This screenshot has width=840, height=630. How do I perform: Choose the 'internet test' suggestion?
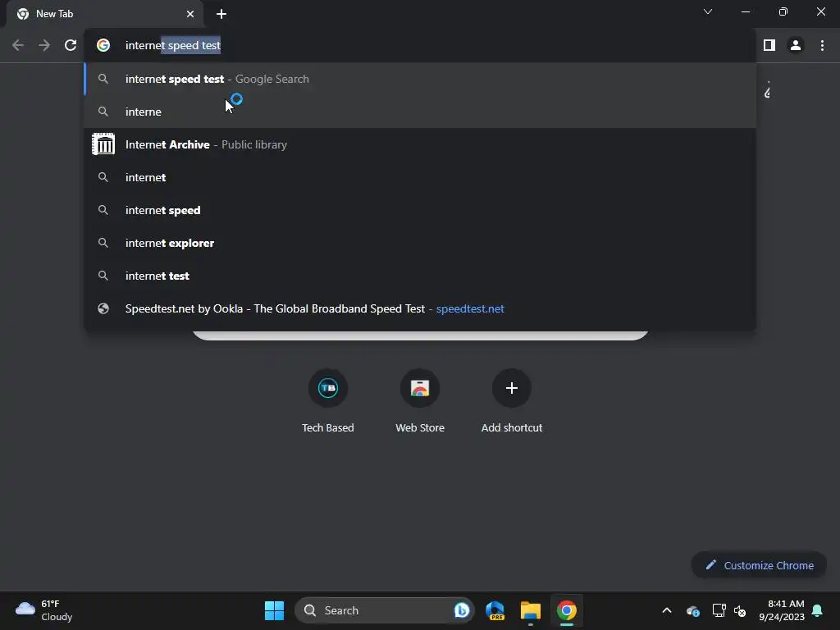420,276
